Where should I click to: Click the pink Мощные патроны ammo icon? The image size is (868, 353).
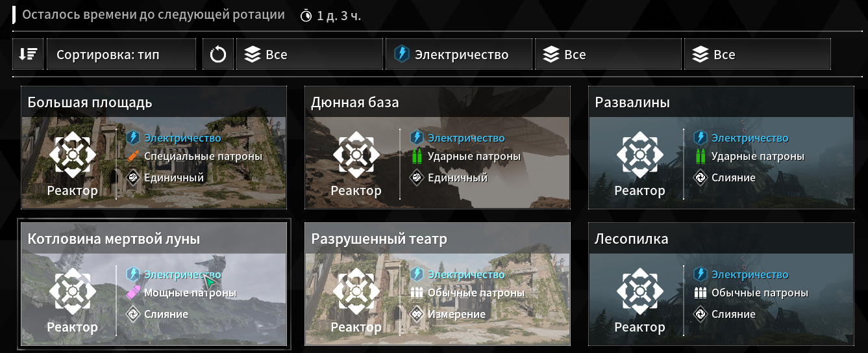point(133,293)
